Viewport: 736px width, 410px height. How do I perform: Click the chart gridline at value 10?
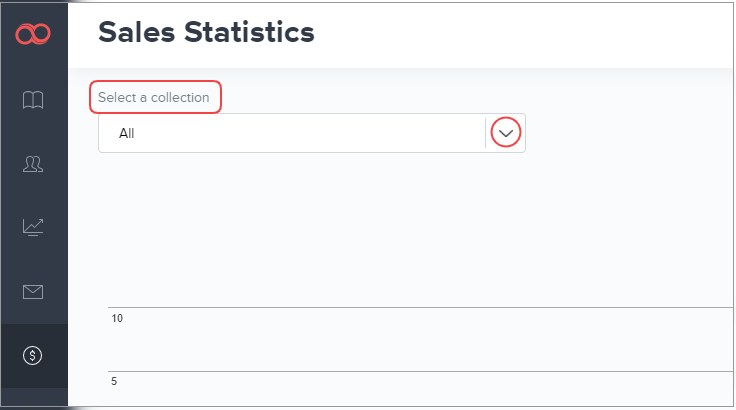click(x=420, y=308)
